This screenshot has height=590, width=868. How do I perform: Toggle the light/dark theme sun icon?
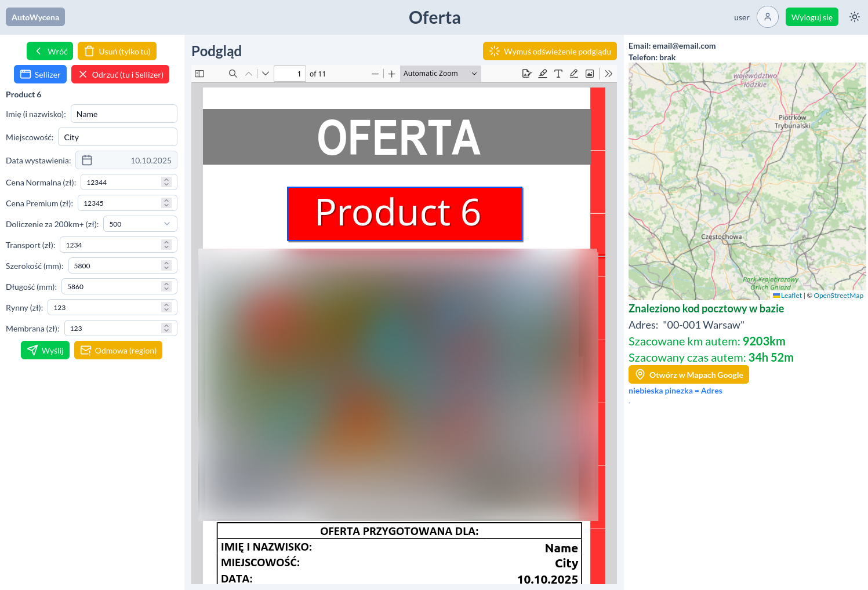click(x=855, y=17)
